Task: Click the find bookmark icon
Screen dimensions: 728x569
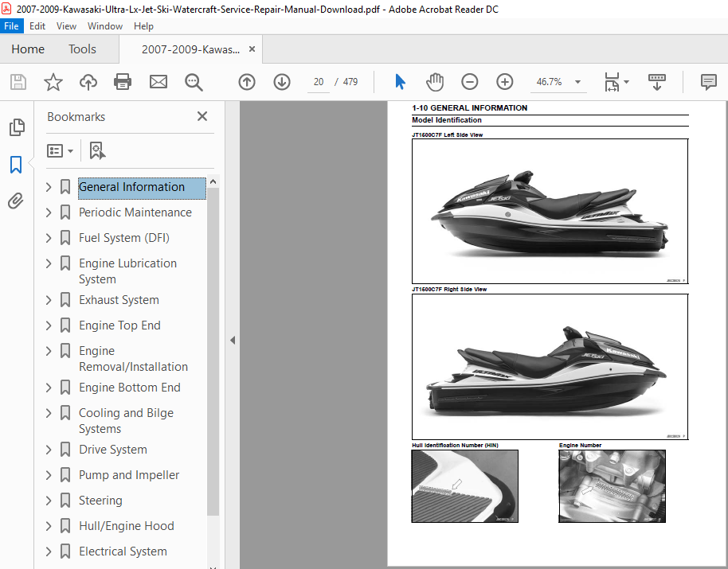Action: (x=97, y=150)
